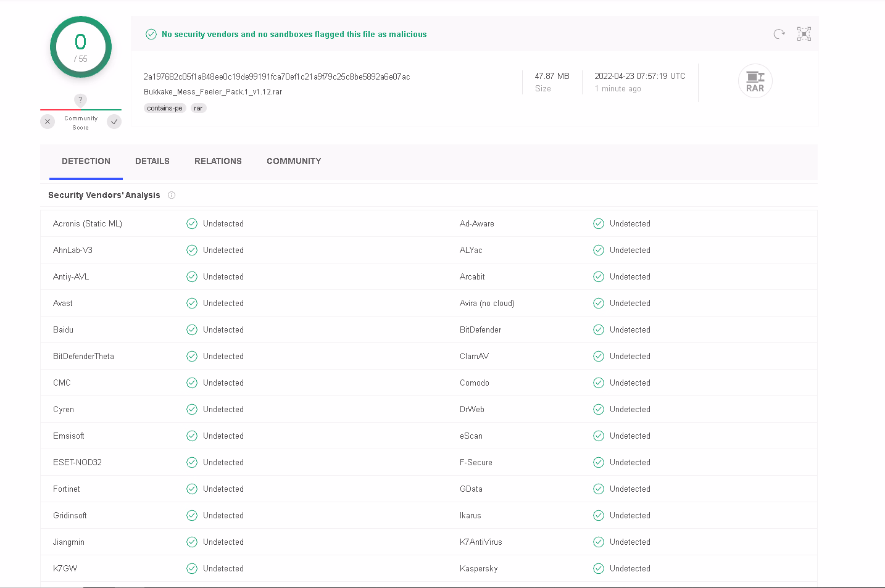
Task: Vote file as harmless with check icon
Action: click(114, 122)
